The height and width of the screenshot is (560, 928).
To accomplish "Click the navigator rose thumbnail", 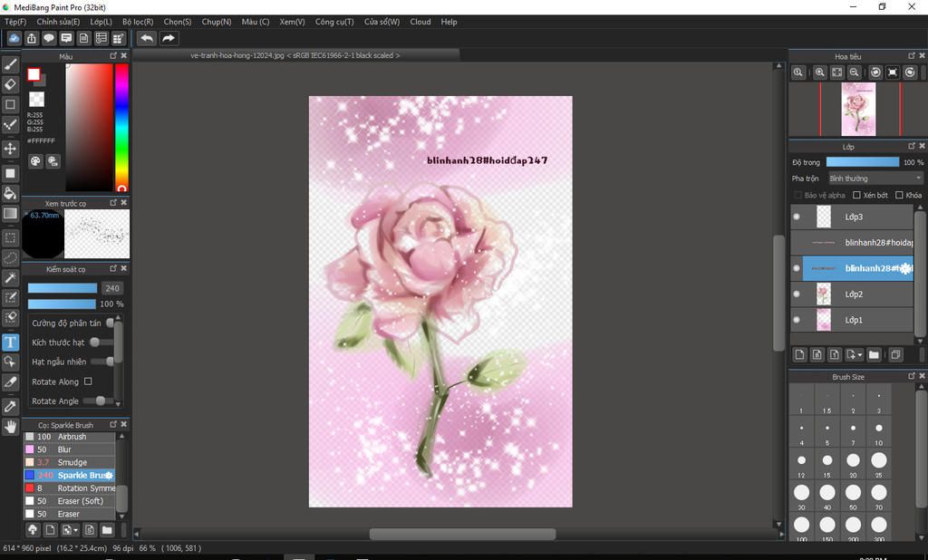I will [858, 109].
